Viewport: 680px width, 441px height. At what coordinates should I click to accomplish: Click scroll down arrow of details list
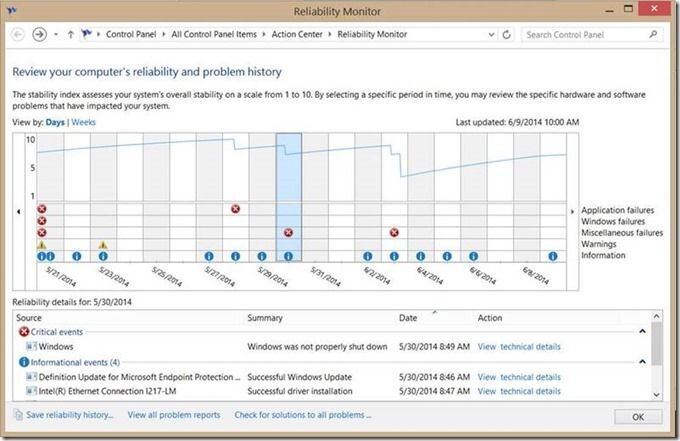pos(657,395)
